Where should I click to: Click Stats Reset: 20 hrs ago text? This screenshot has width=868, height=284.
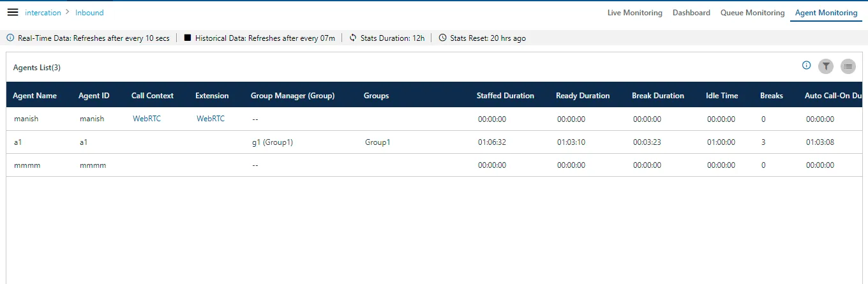[x=488, y=38]
